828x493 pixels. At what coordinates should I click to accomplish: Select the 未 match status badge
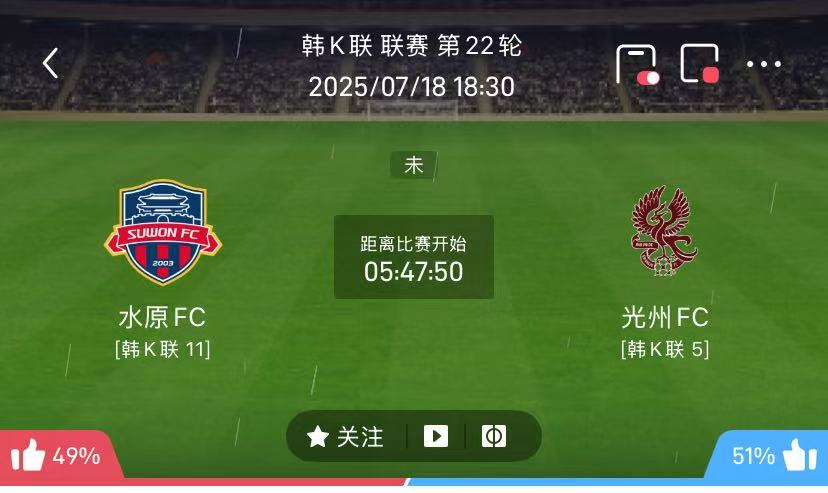tap(413, 165)
